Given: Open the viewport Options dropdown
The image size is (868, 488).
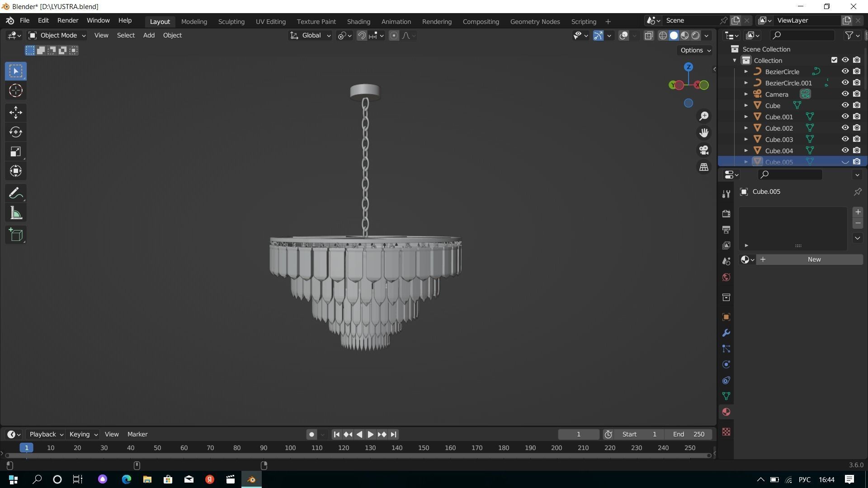Looking at the screenshot, I should pyautogui.click(x=695, y=50).
